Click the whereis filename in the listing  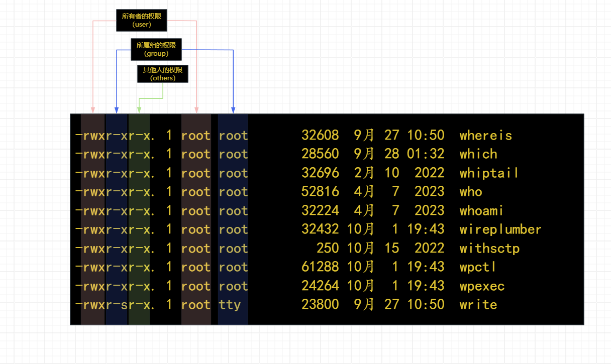[x=485, y=135]
